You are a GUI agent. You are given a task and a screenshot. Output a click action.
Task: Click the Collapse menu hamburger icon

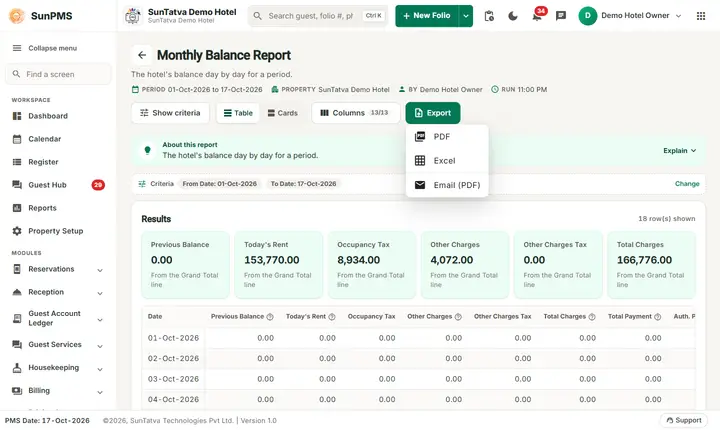(x=17, y=48)
